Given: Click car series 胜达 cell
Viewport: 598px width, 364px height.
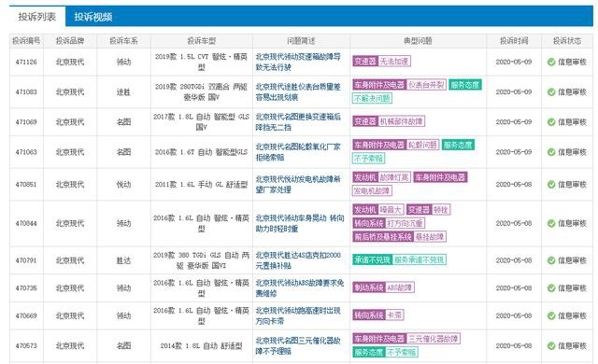Looking at the screenshot, I should tap(123, 260).
